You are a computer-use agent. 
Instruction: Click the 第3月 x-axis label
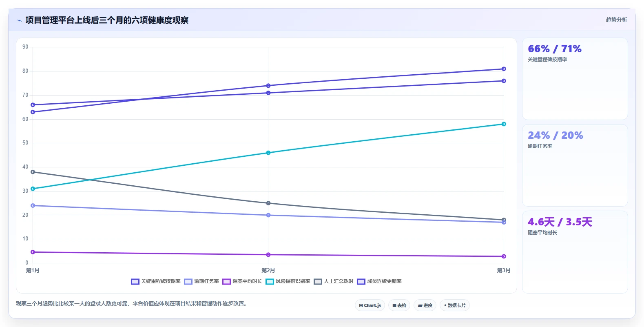click(504, 270)
